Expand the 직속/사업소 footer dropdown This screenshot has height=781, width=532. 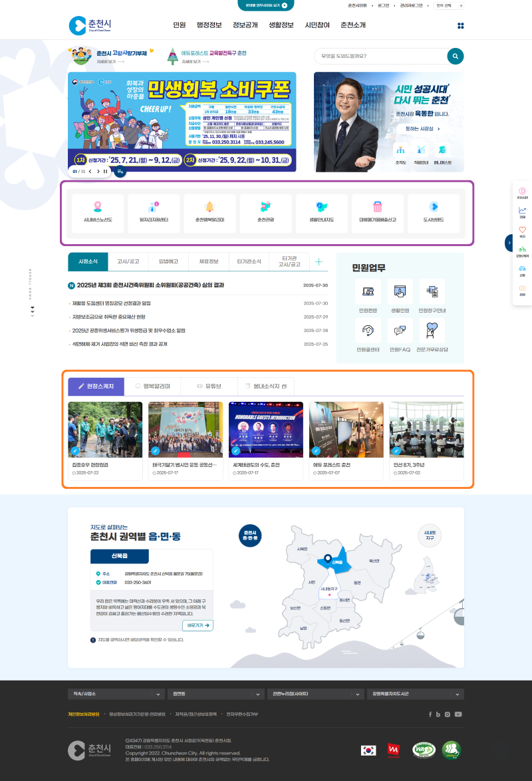coord(116,694)
